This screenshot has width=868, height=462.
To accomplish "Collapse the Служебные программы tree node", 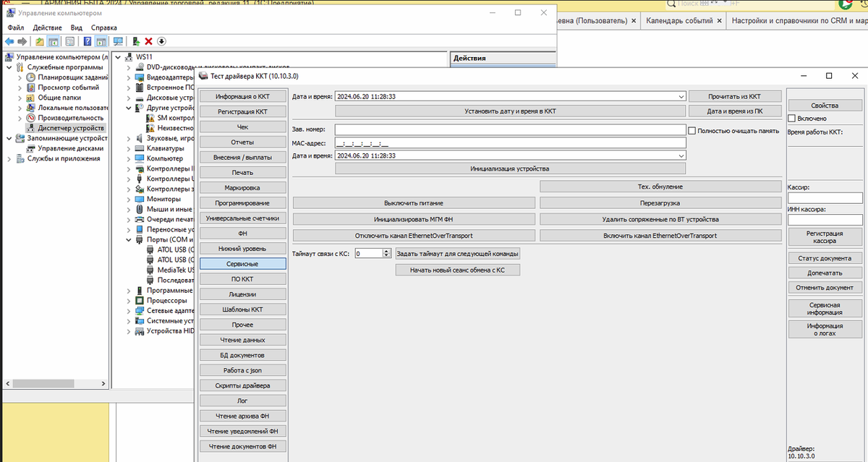I will (9, 67).
